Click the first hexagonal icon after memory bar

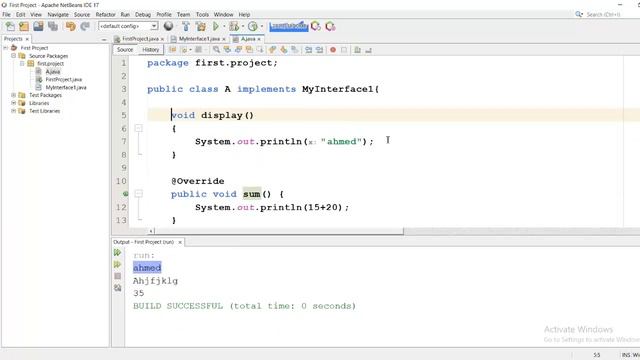[316, 27]
